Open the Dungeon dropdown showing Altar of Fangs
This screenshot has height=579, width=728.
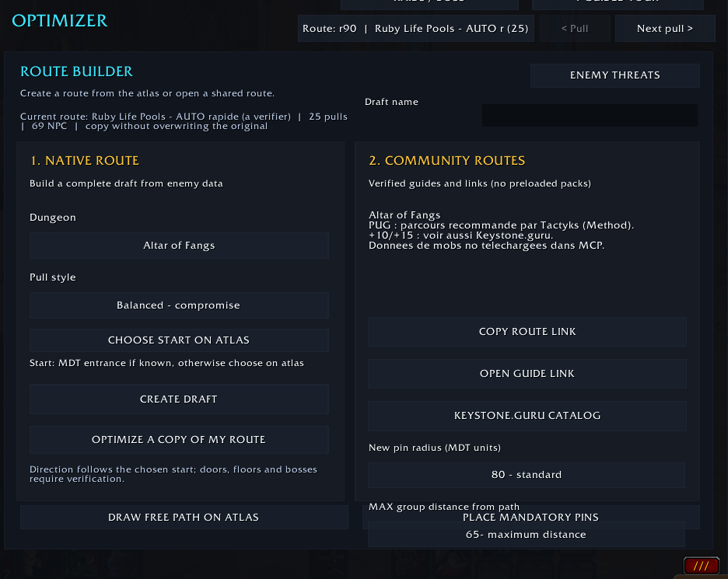click(x=179, y=246)
